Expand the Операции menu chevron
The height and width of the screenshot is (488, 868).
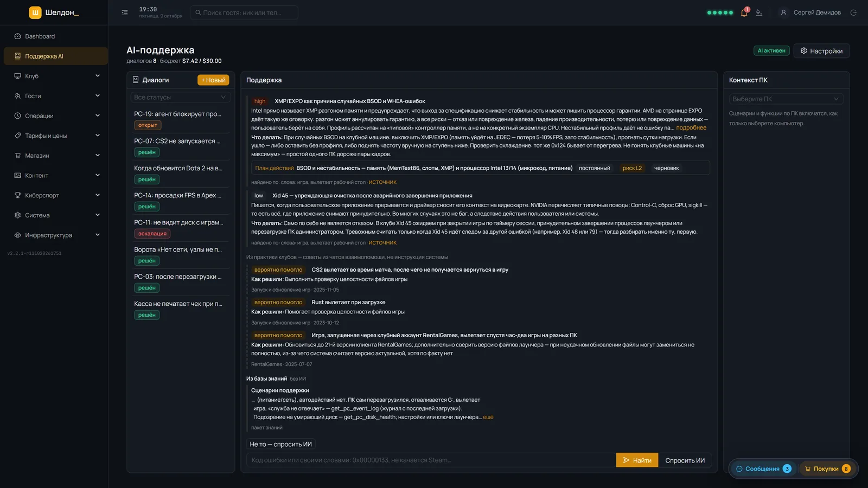tap(98, 115)
